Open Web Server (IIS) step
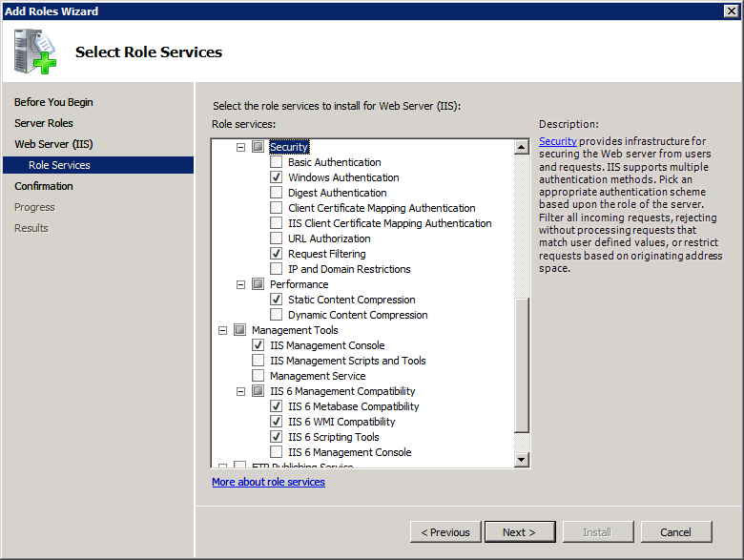 (53, 144)
